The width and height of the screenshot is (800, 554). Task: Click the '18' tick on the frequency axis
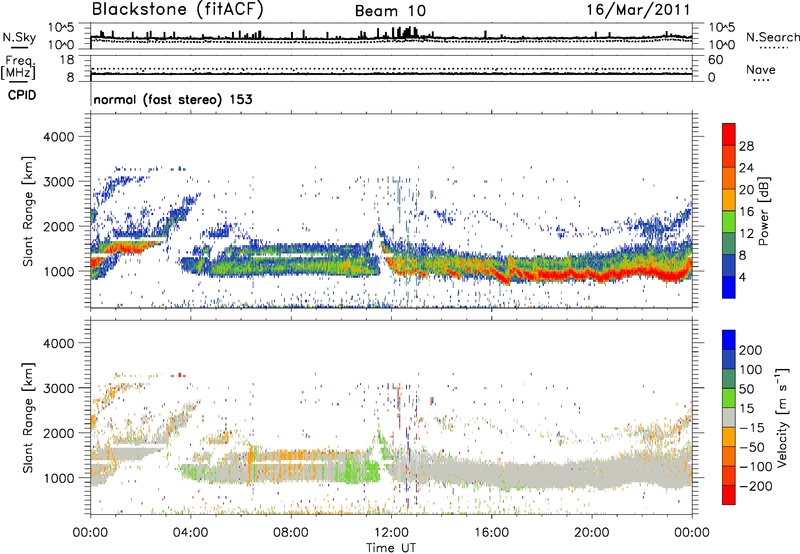tap(66, 60)
